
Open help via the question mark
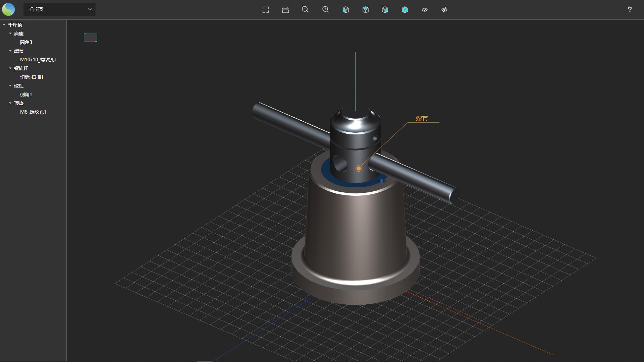(x=630, y=9)
